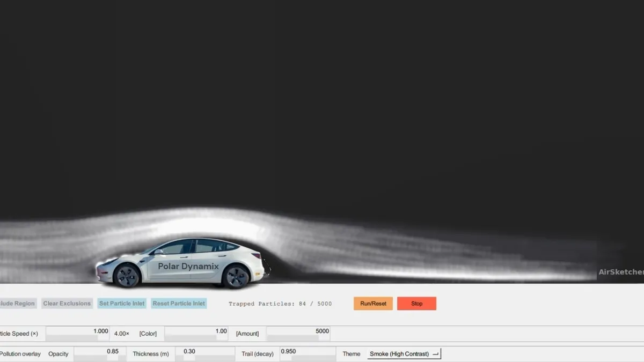Screen dimensions: 644x362
Task: Toggle the Pollution overlay option
Action: [20, 354]
